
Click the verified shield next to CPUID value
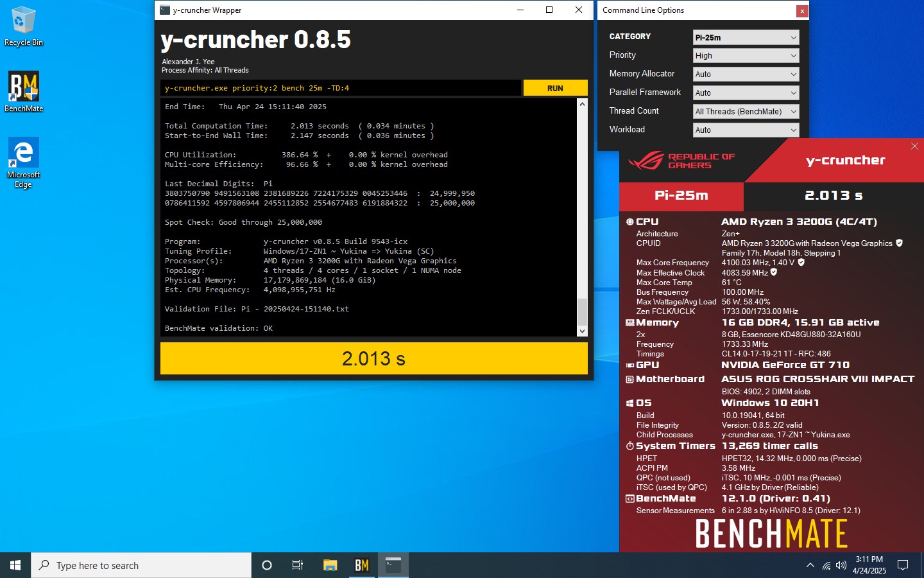[x=899, y=243]
